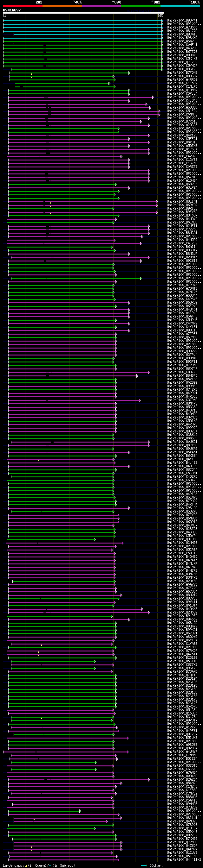The height and width of the screenshot is (868, 203).
Task: Click the green ~80% identity legend segment
Action: [141, 5]
